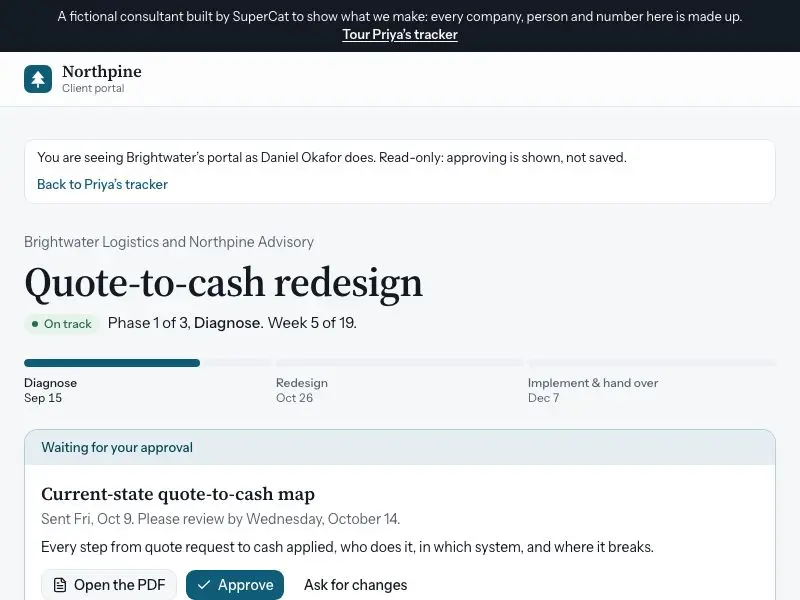The width and height of the screenshot is (800, 600).
Task: Click the 'On track' status badge
Action: pyautogui.click(x=62, y=323)
